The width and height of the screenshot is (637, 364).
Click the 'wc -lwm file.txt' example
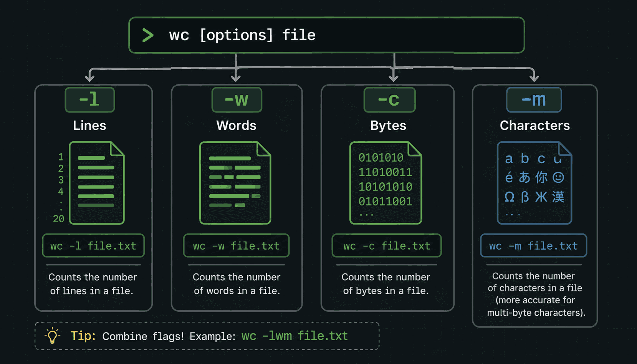(x=295, y=336)
